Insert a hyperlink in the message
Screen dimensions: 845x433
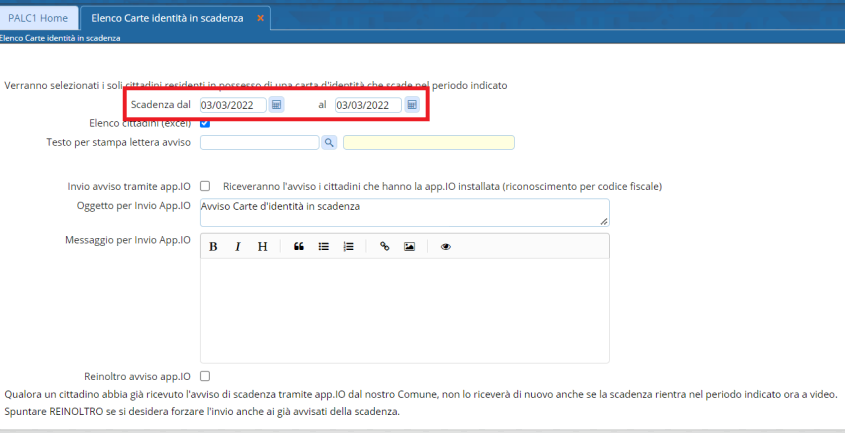pyautogui.click(x=384, y=246)
